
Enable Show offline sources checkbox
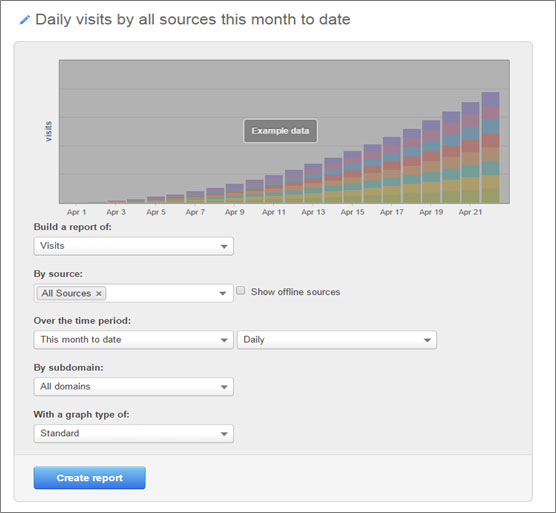click(240, 291)
